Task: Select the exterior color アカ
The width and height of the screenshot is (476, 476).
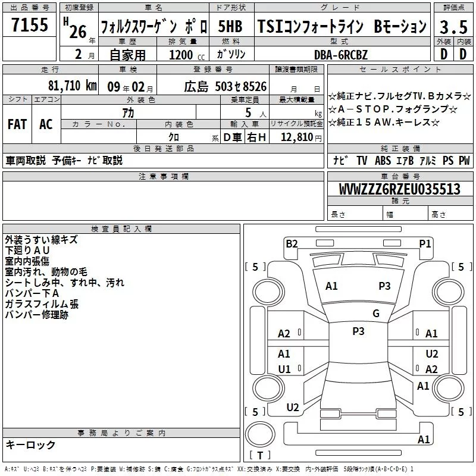Action: tap(128, 113)
